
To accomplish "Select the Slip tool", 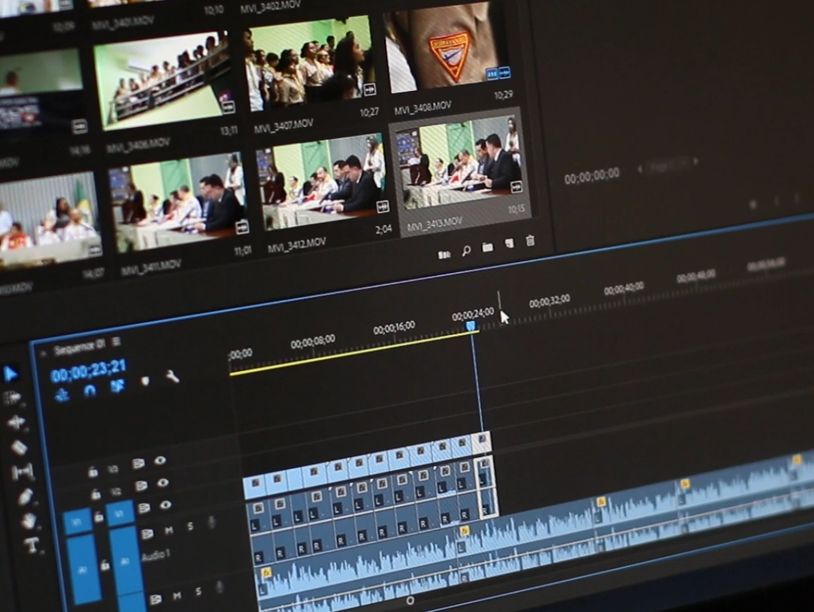I will 22,471.
